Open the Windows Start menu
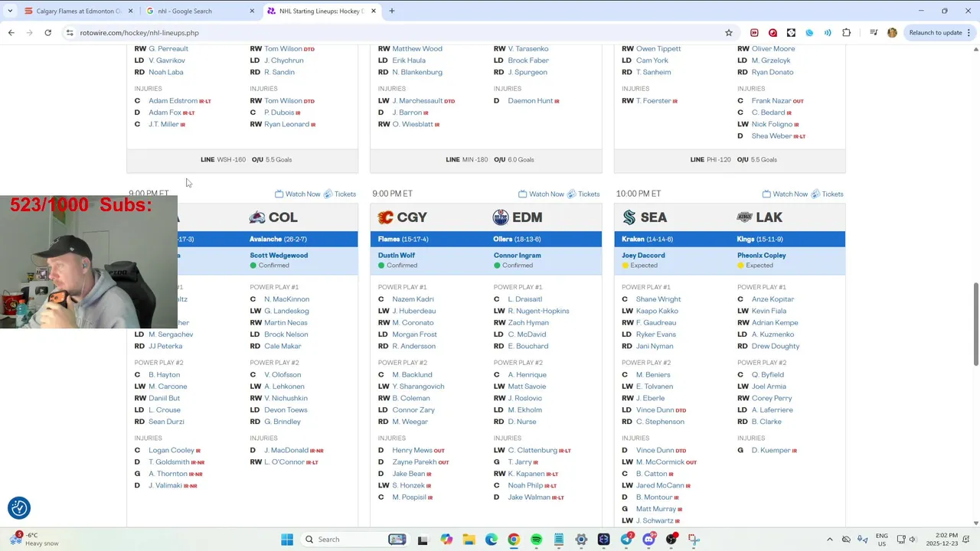980x551 pixels. [287, 540]
